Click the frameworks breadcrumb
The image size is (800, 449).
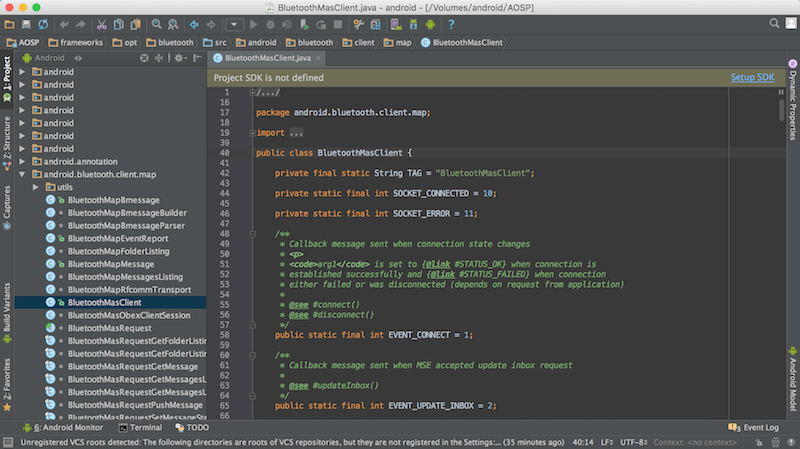76,42
